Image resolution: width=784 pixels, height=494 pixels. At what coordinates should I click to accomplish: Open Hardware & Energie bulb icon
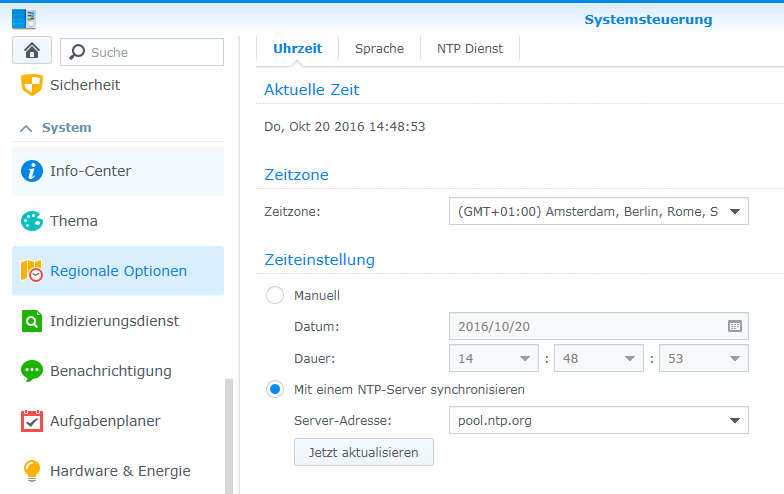coord(32,470)
